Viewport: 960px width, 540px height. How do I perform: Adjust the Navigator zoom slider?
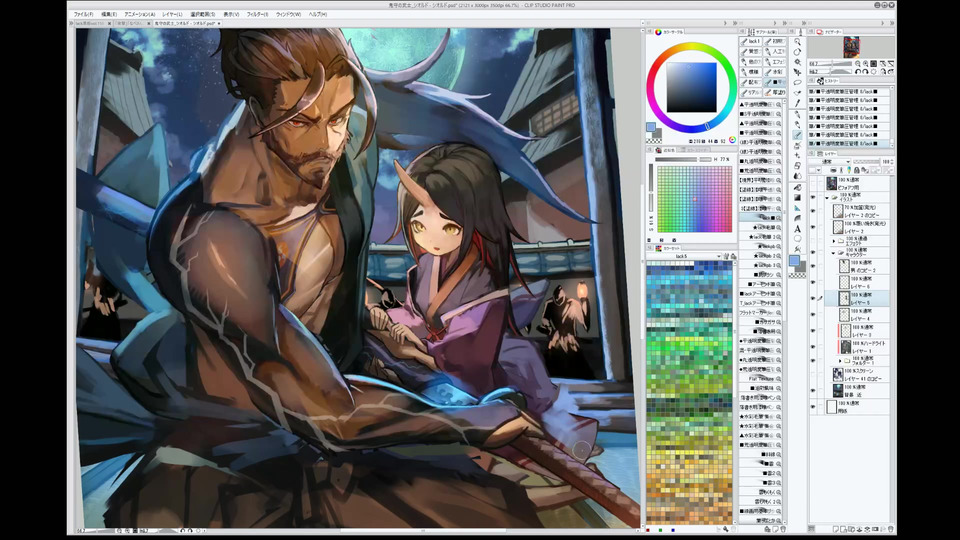pos(831,64)
